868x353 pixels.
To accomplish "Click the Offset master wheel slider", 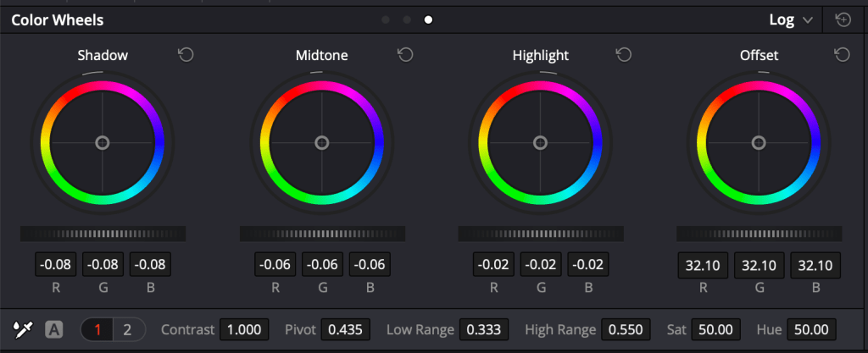I will 759,234.
